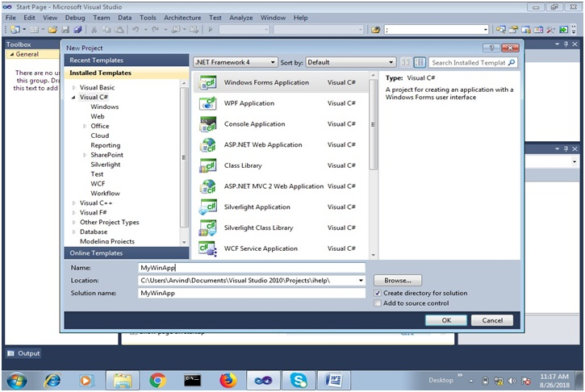The height and width of the screenshot is (392, 585).
Task: Select Workflow under Visual C#
Action: [105, 194]
